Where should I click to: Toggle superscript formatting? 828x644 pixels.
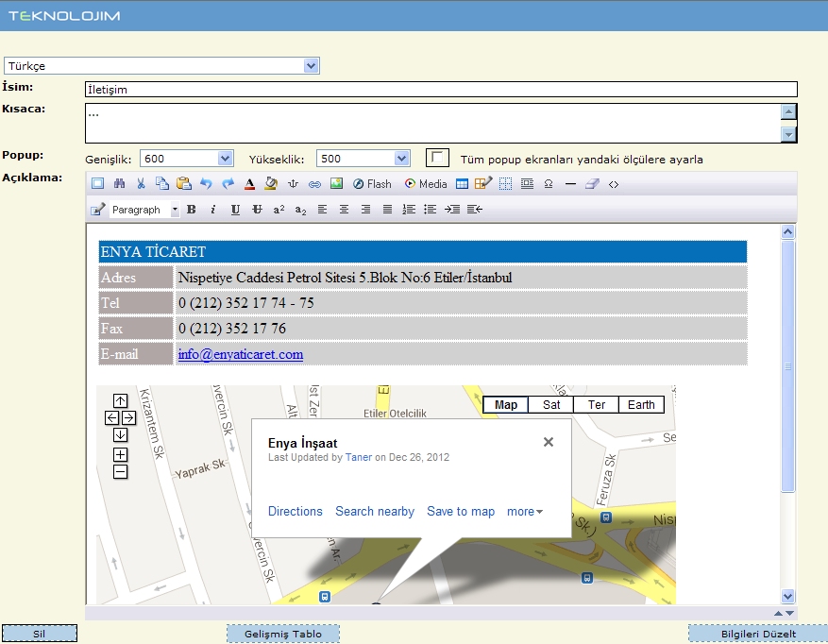[x=279, y=210]
